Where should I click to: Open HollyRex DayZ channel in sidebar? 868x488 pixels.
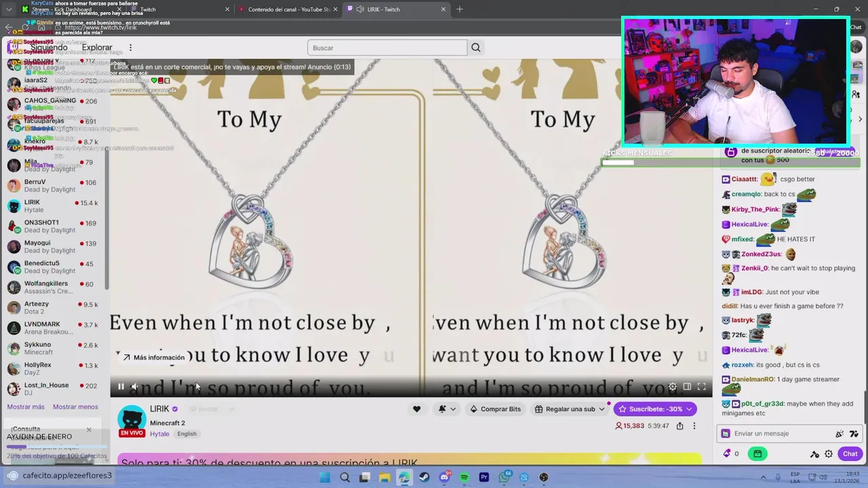tap(53, 369)
